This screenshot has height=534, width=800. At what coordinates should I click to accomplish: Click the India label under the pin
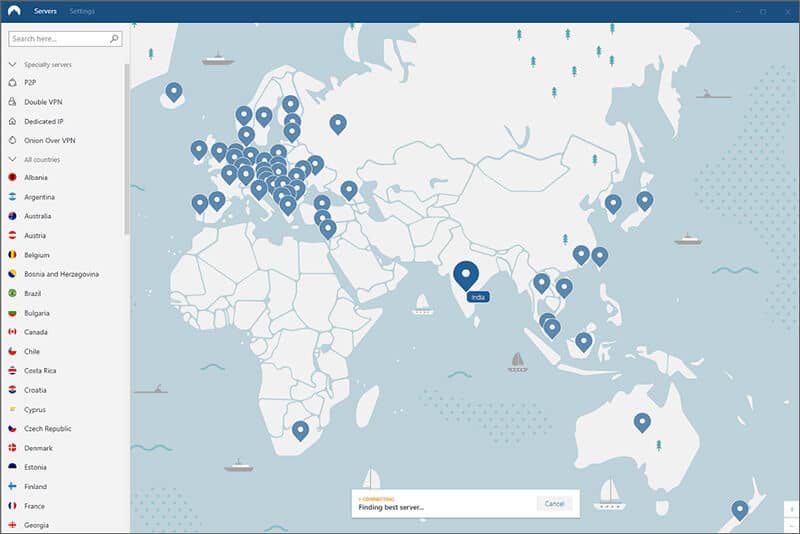coord(478,297)
